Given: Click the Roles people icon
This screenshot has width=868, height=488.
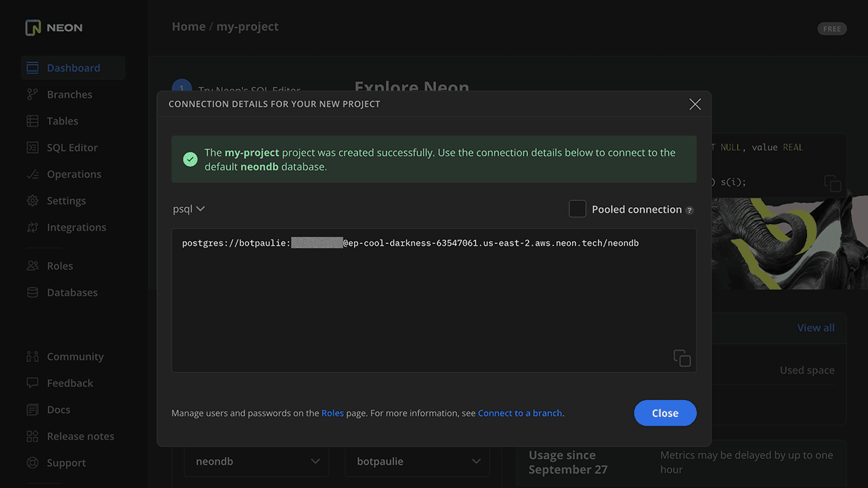Looking at the screenshot, I should pos(32,266).
